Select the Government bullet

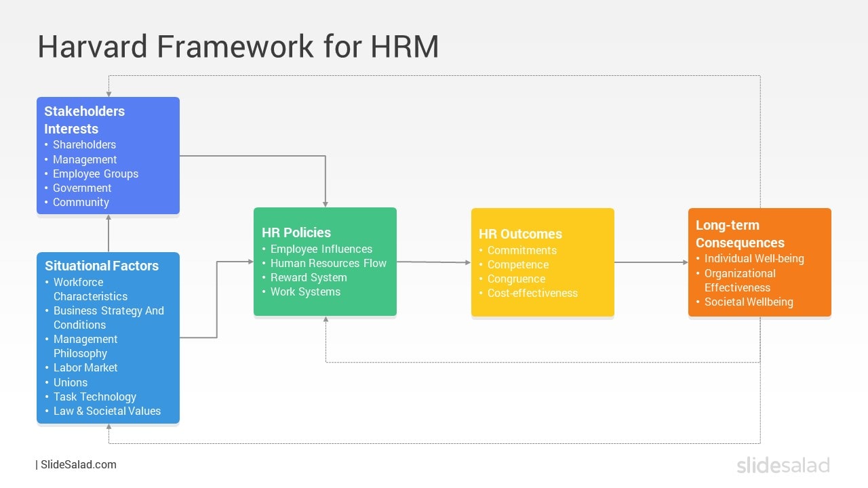82,188
